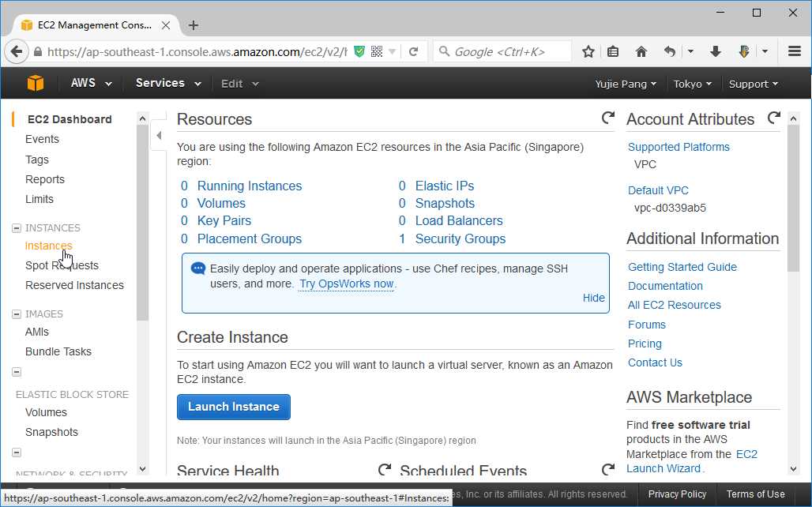Collapse the left navigation pane arrow
The height and width of the screenshot is (507, 812).
pos(159,136)
